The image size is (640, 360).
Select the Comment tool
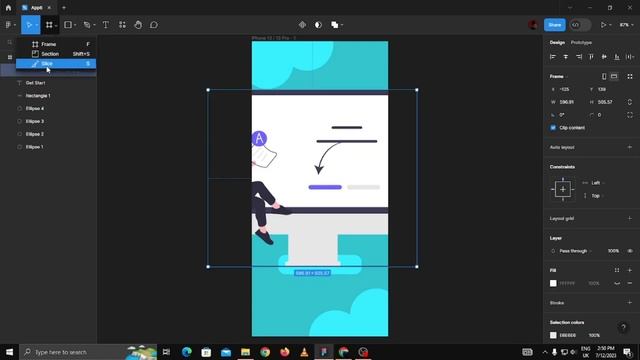click(154, 25)
